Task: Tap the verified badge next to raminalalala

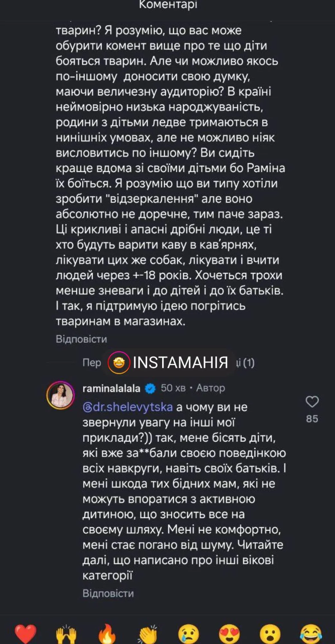Action: click(x=149, y=389)
